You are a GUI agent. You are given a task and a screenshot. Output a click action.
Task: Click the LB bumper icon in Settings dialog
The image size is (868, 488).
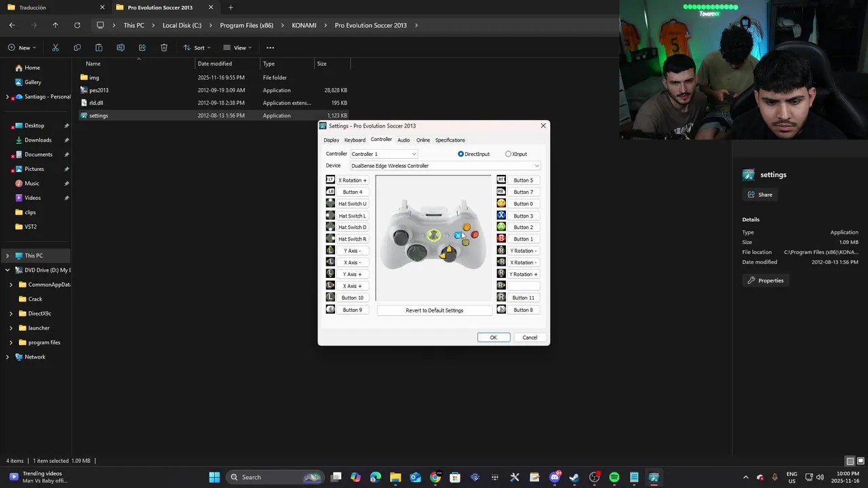330,192
